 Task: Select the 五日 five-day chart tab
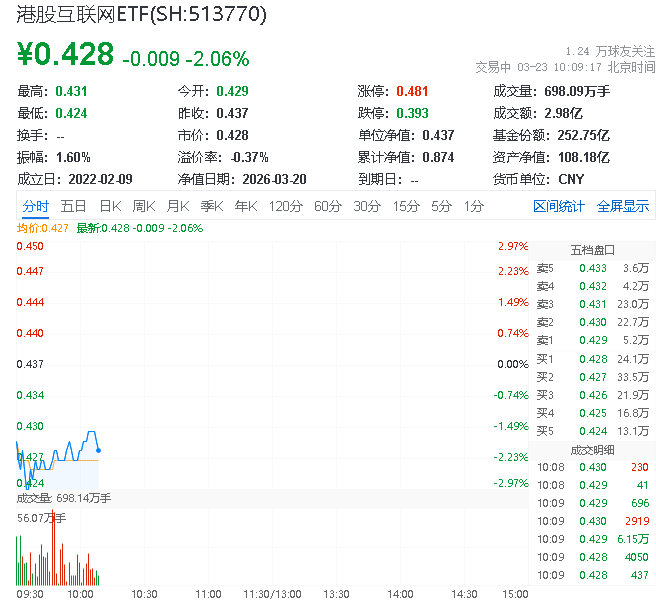click(x=73, y=206)
